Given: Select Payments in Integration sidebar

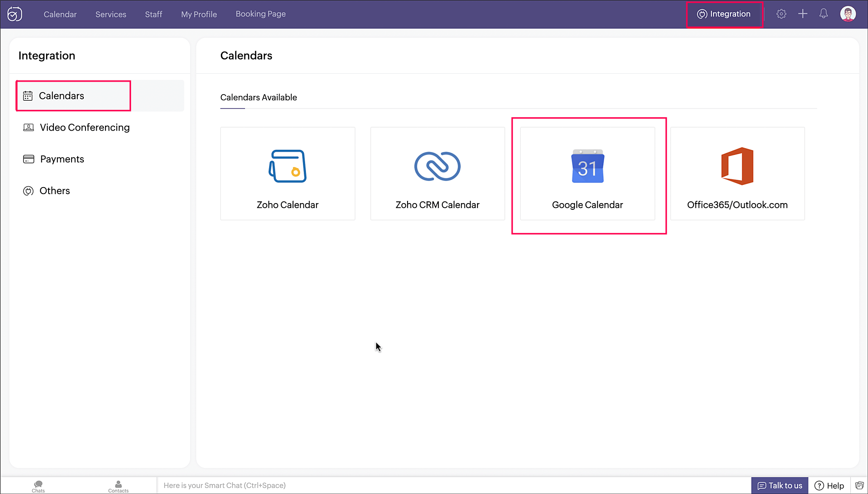Looking at the screenshot, I should tap(100, 159).
